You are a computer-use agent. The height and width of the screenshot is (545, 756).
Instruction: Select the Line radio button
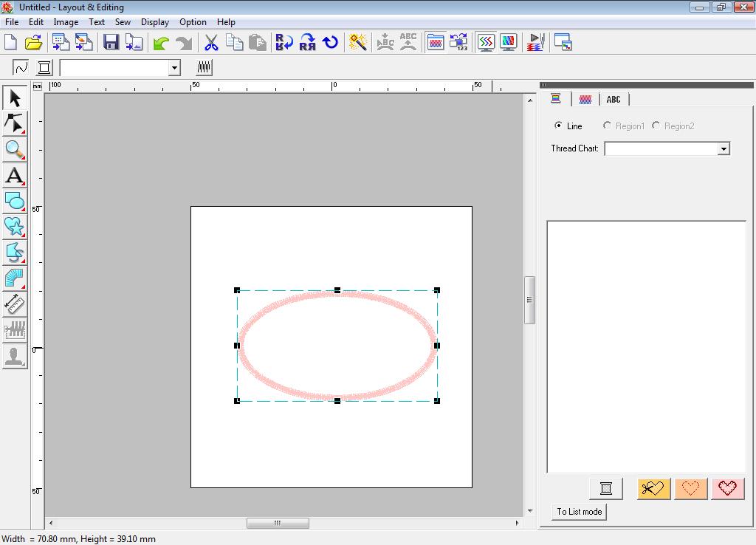coord(558,126)
